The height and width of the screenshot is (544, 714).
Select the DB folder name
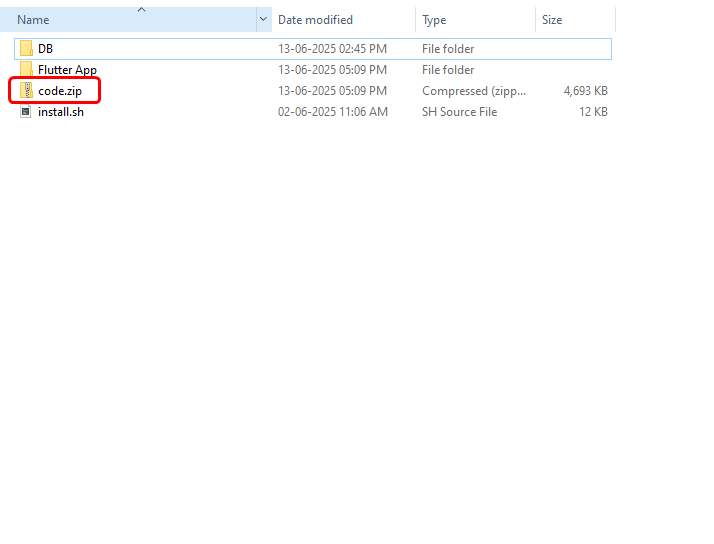46,49
